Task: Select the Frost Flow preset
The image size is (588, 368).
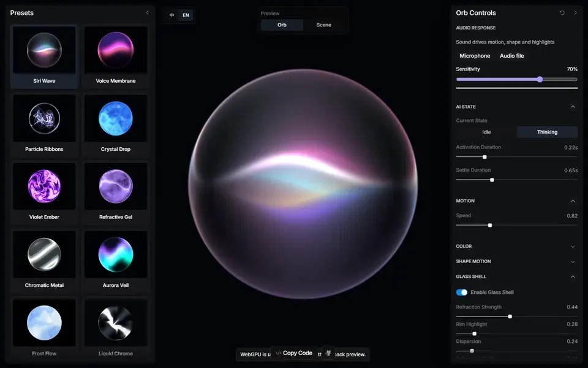Action: coord(44,329)
